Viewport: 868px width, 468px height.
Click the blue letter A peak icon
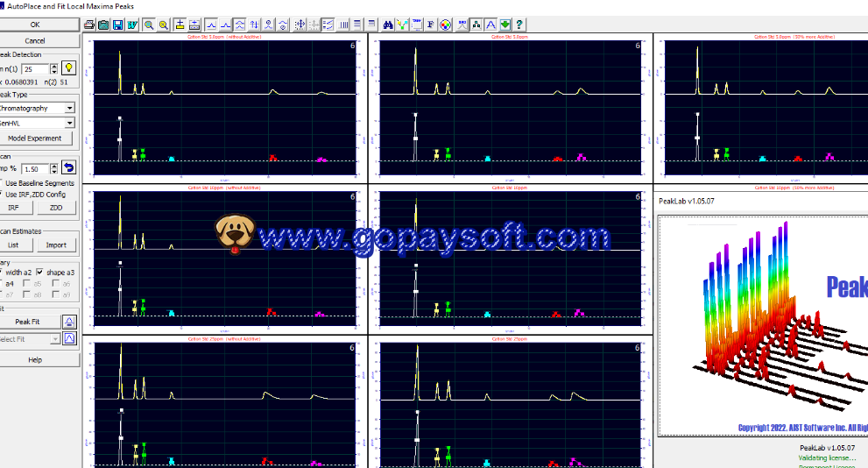[490, 25]
